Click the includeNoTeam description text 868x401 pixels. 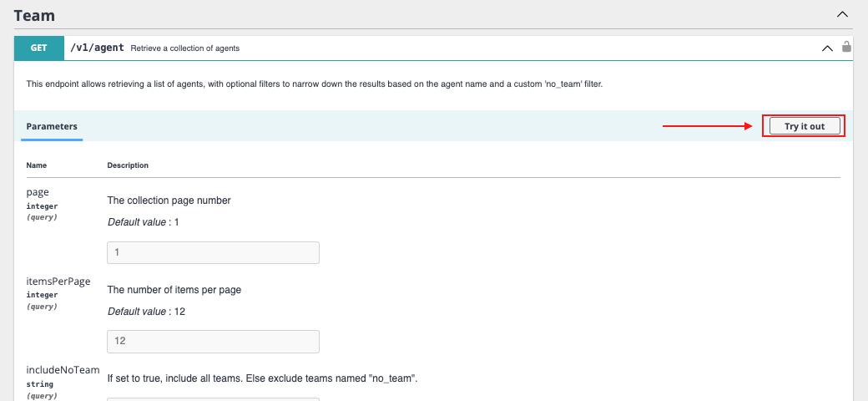(x=262, y=378)
